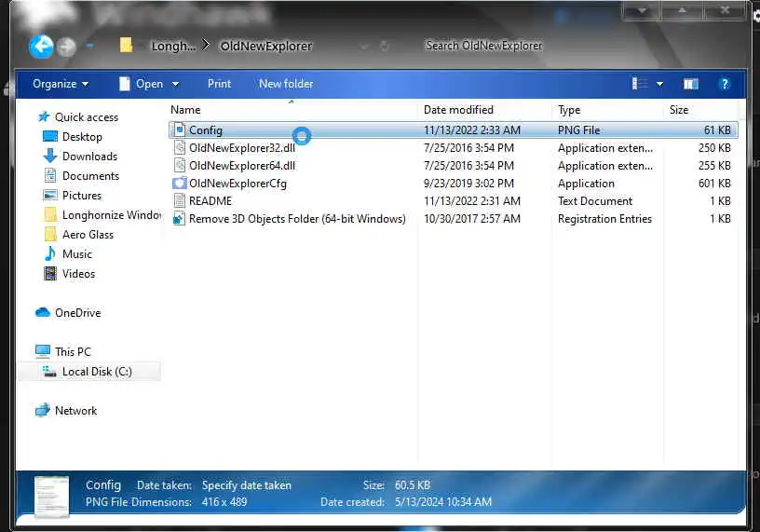Focus the Search OldNewExplorer field

483,46
